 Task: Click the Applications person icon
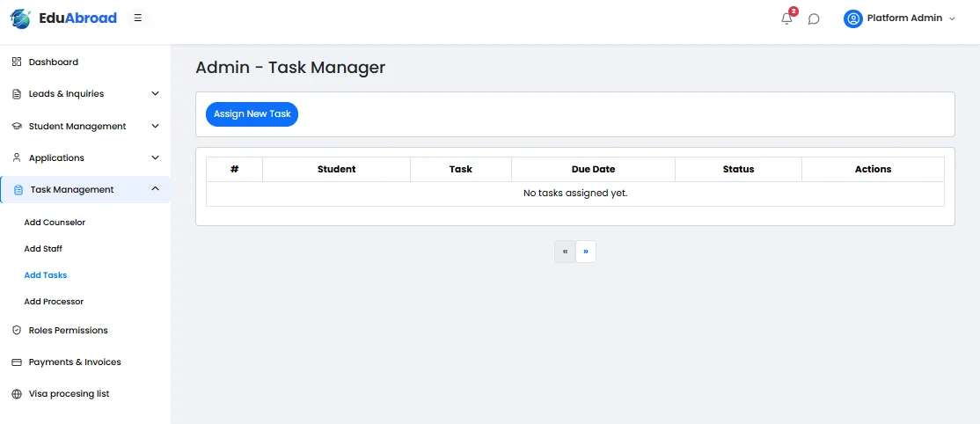pos(17,157)
